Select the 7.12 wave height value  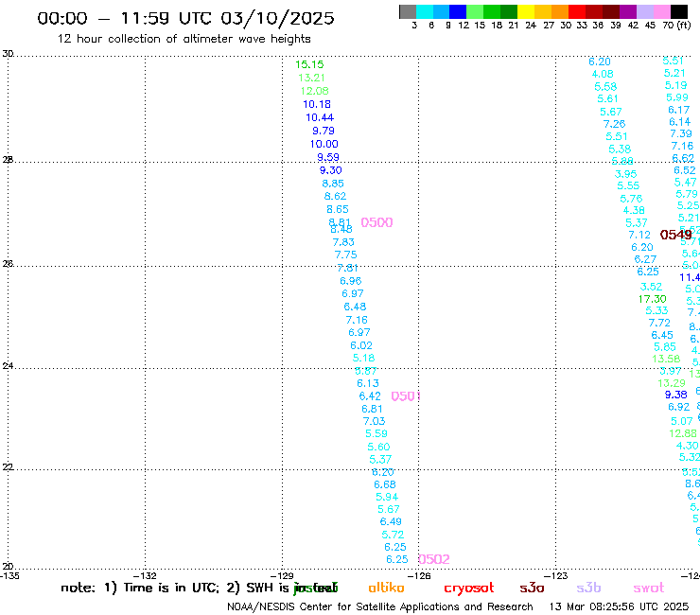(639, 235)
